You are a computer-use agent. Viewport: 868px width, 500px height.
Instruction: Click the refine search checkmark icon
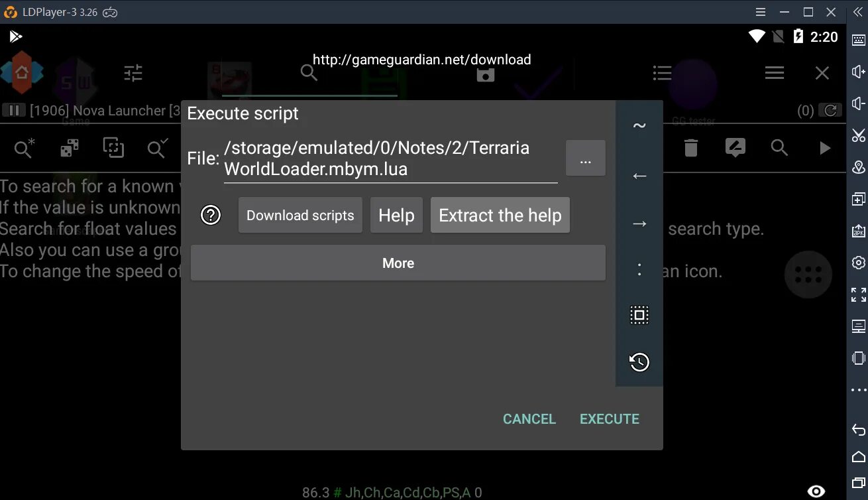click(x=158, y=149)
